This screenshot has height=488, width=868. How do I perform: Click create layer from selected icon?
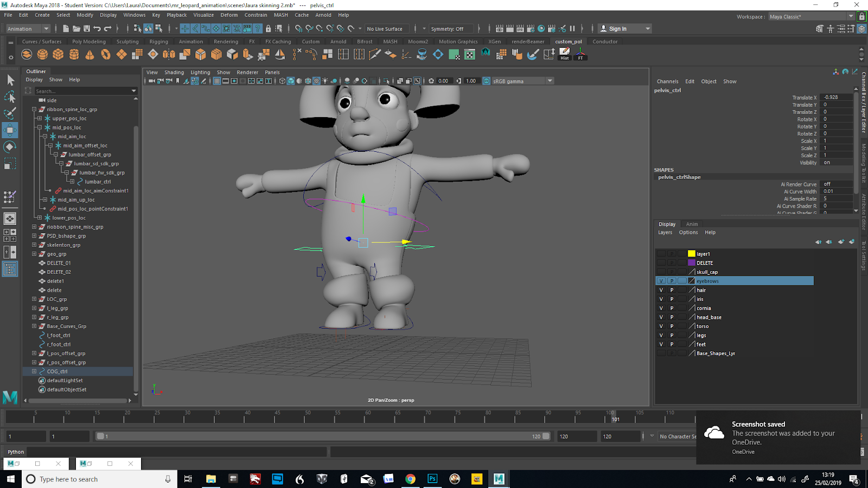852,242
